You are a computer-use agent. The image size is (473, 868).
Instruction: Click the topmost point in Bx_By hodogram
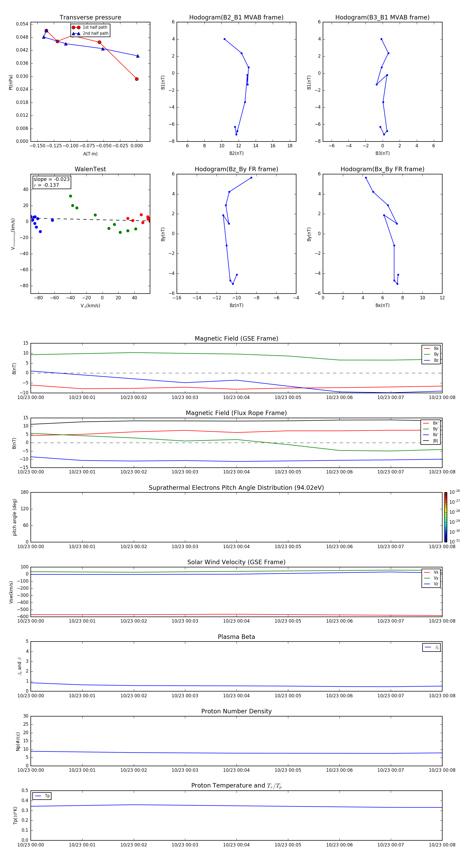point(366,178)
